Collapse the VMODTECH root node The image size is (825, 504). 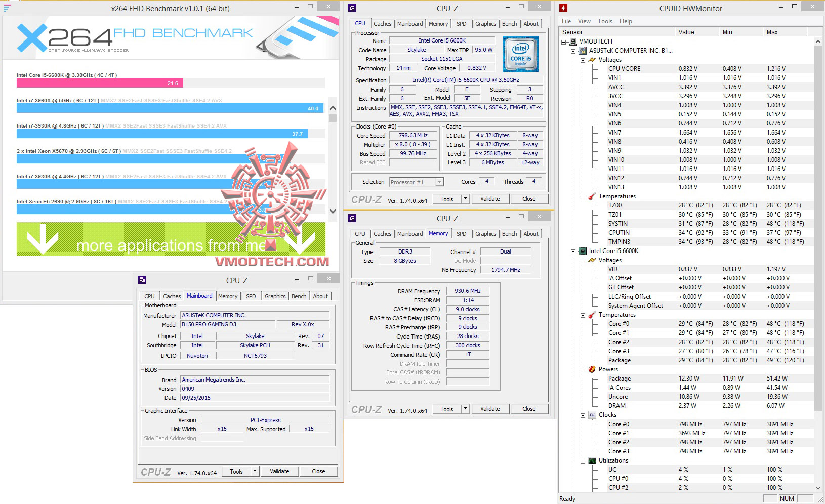point(564,41)
